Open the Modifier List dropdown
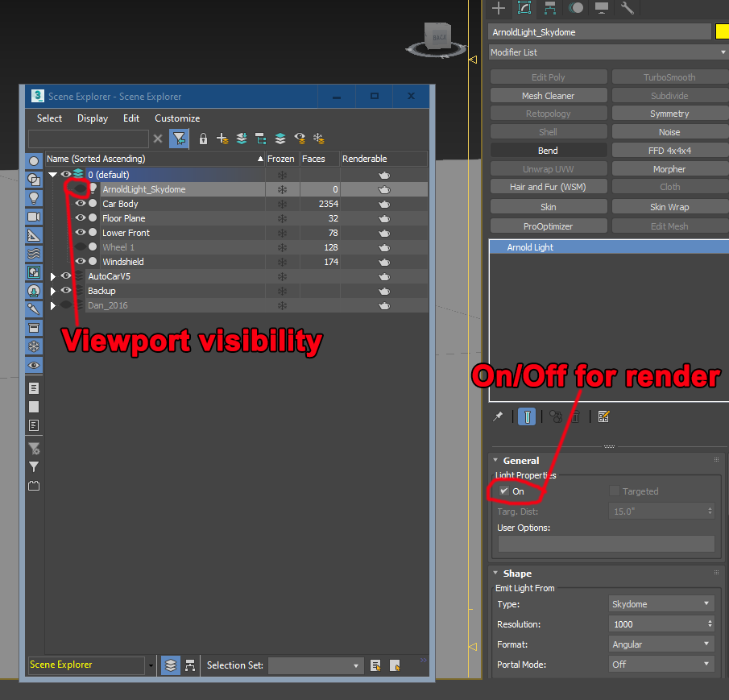This screenshot has width=729, height=700. [608, 52]
